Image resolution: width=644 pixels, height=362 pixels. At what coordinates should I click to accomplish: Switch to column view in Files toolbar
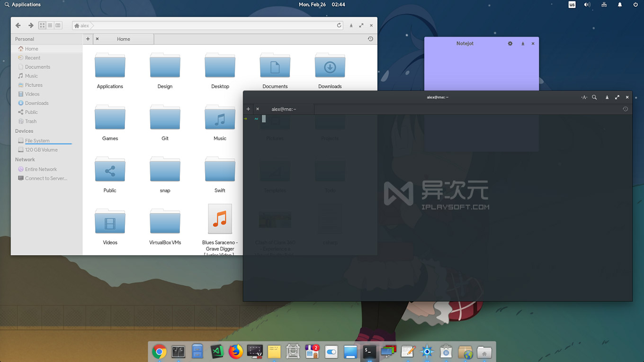(x=58, y=25)
